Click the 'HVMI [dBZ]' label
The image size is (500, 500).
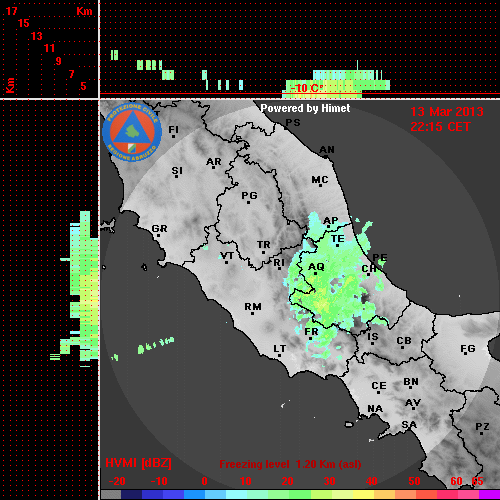[x=138, y=463]
